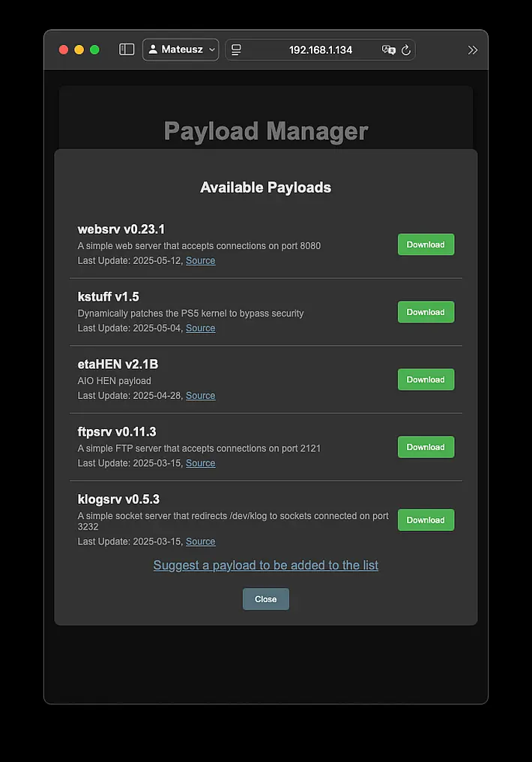This screenshot has width=532, height=762.
Task: Open the Source link for kstuff
Action: 201,328
